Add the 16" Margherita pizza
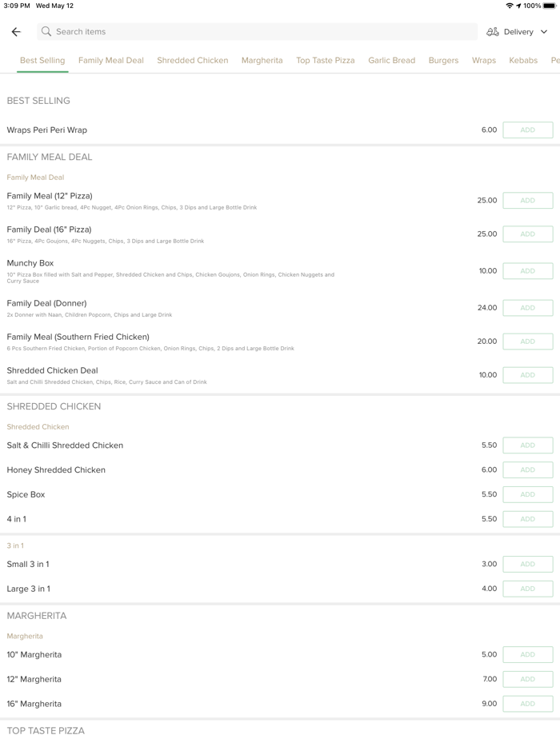Image resolution: width=560 pixels, height=747 pixels. 527,704
